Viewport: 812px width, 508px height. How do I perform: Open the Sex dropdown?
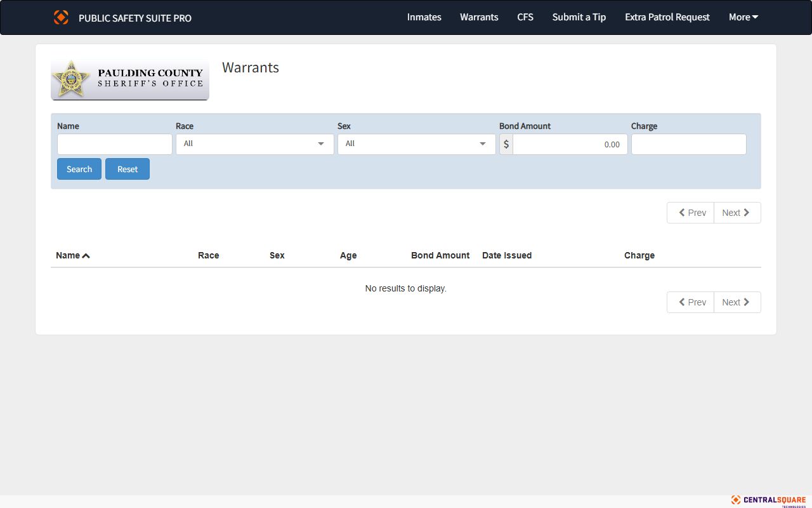click(x=417, y=144)
